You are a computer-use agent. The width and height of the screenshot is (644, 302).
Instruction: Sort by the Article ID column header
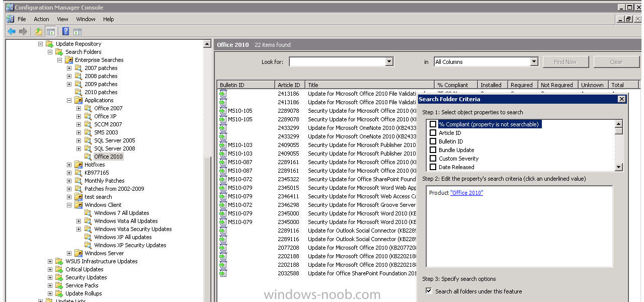[290, 85]
